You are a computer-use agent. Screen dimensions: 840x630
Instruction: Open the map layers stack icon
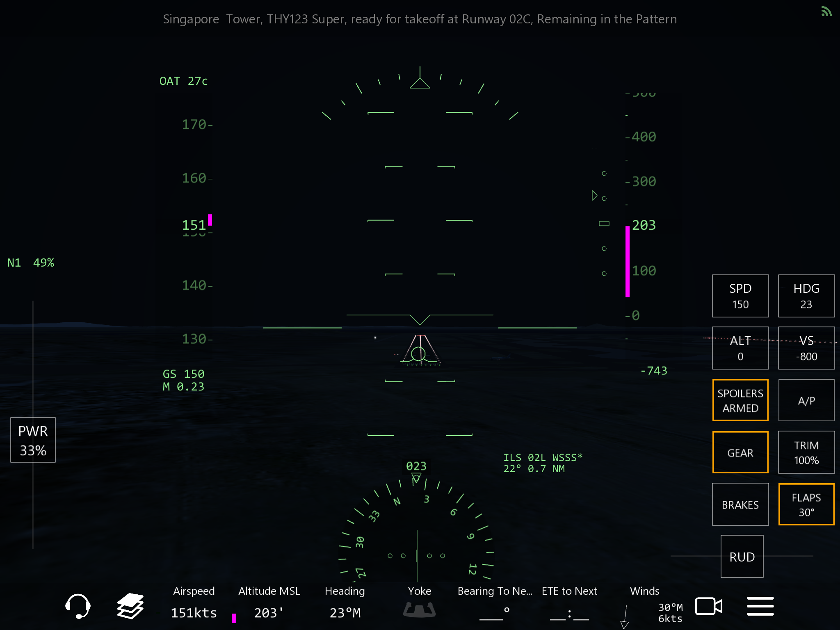pos(130,606)
